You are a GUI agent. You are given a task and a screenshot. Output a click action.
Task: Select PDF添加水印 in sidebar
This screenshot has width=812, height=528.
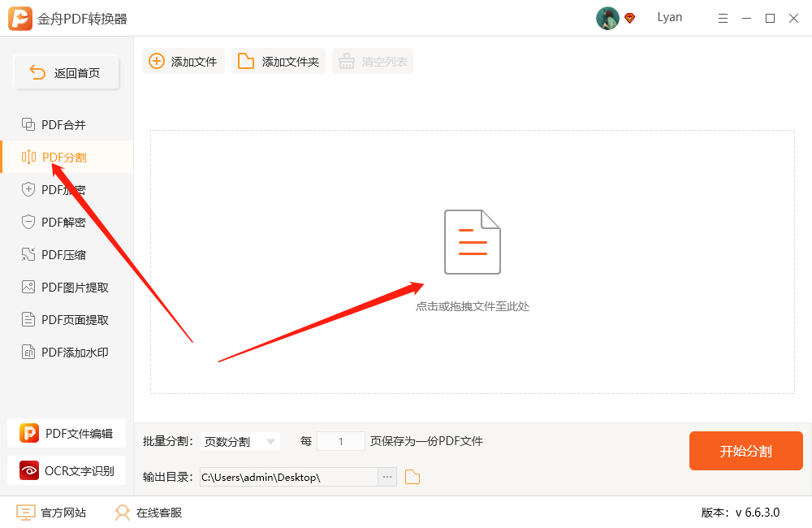pyautogui.click(x=67, y=353)
